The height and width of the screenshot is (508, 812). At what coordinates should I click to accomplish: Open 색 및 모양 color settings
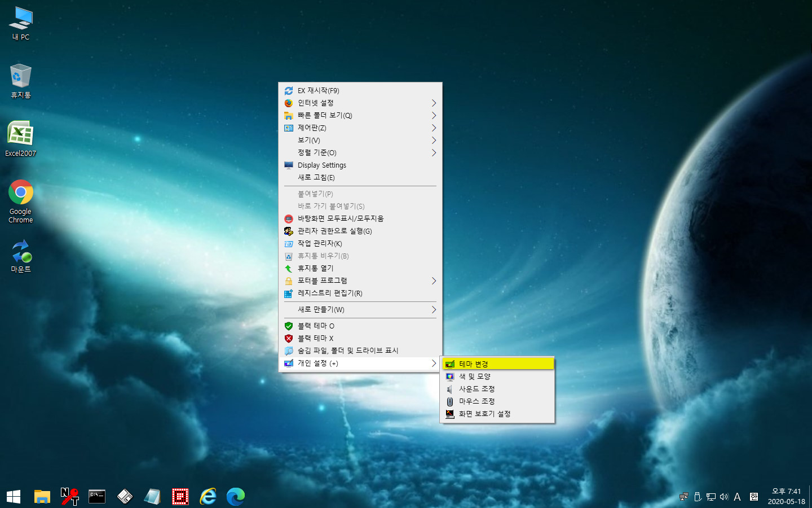coord(498,376)
